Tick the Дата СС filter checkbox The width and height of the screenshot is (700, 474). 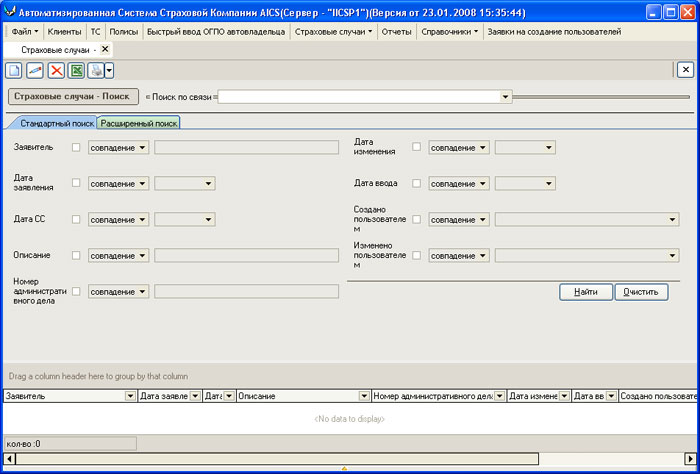[77, 219]
